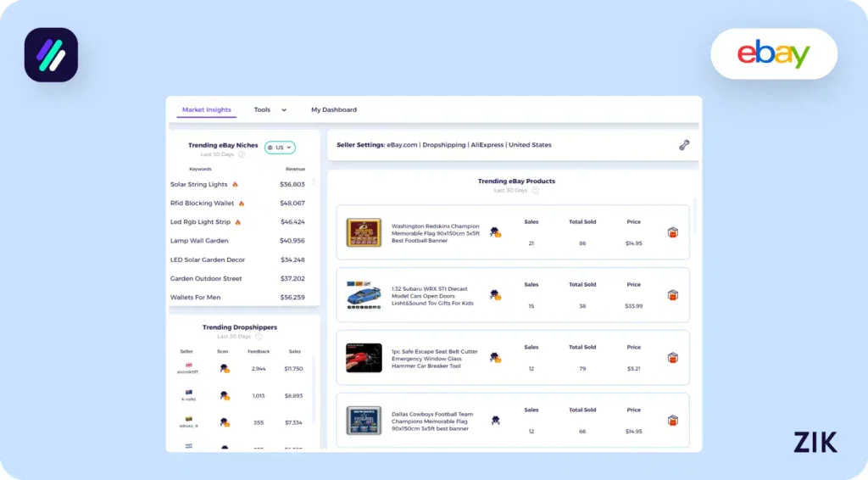Click scan icon for the 2,944 feedback seller
The height and width of the screenshot is (480, 868).
[x=224, y=369]
